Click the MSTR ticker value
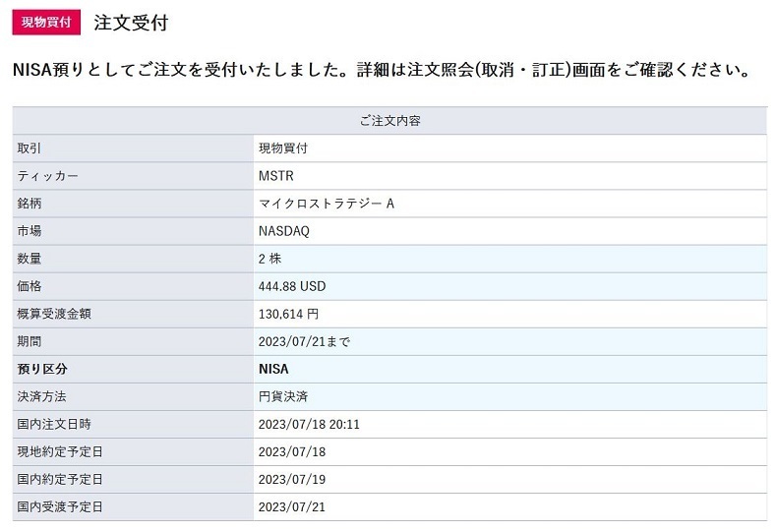This screenshot has width=777, height=532. coord(275,176)
